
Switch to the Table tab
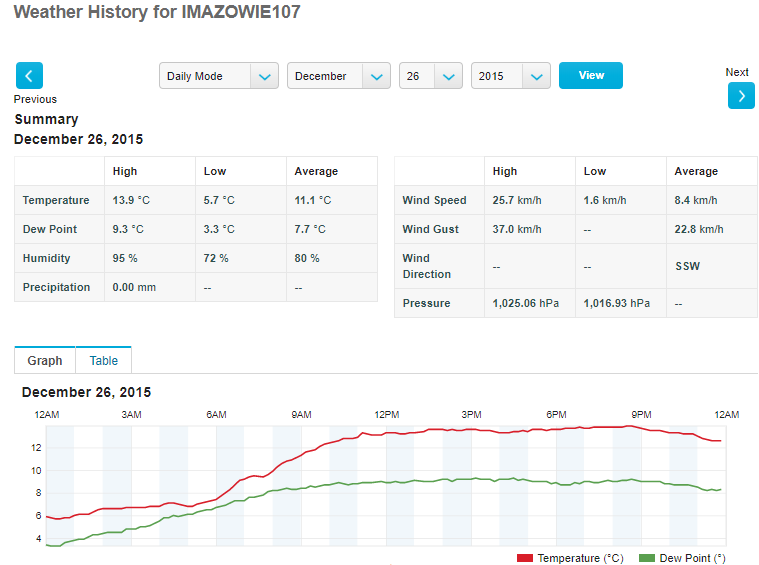[x=104, y=361]
